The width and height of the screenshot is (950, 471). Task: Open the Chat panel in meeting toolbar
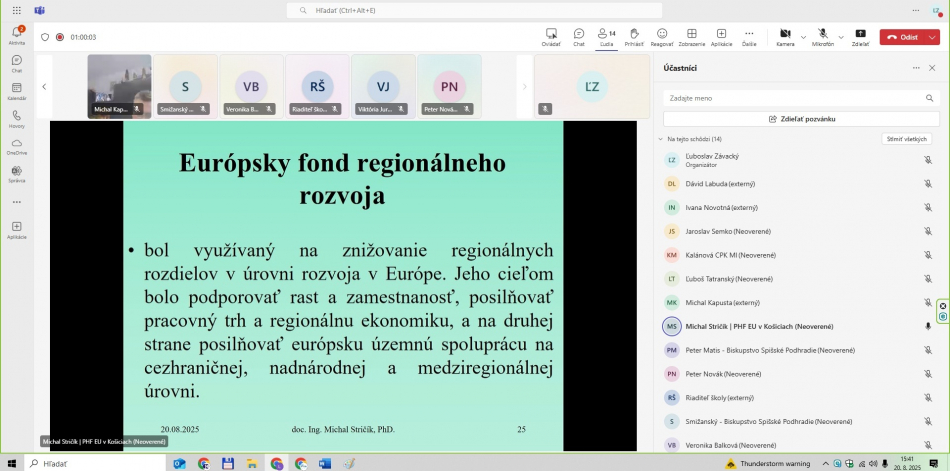coord(578,37)
